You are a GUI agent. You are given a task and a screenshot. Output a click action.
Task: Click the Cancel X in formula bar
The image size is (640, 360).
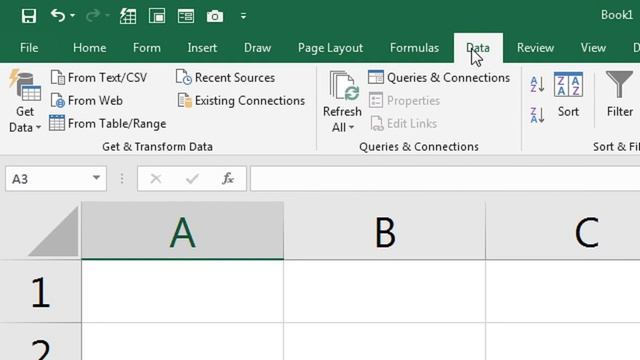tap(156, 178)
